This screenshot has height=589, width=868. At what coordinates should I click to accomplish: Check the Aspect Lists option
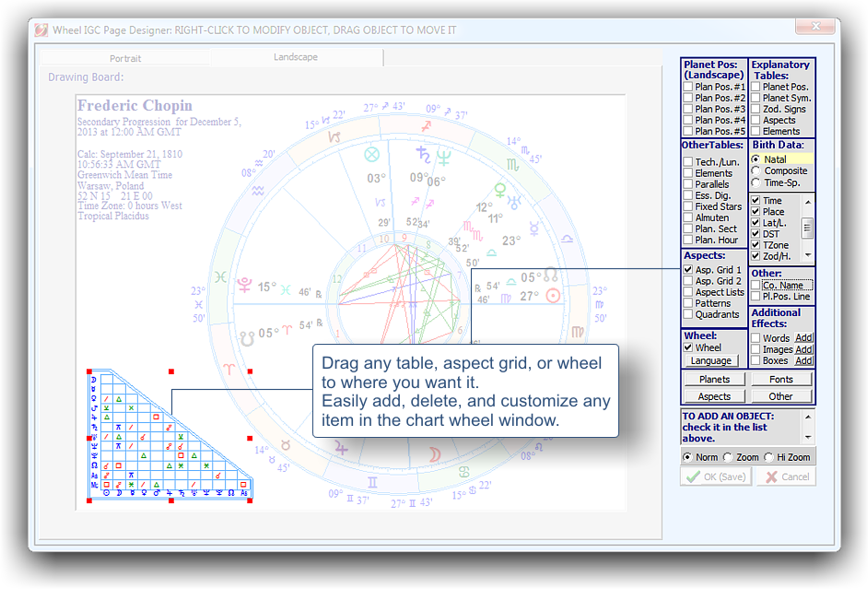coord(688,291)
